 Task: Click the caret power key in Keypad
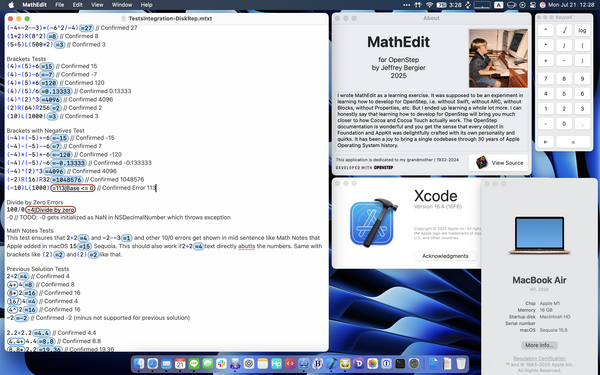click(546, 31)
